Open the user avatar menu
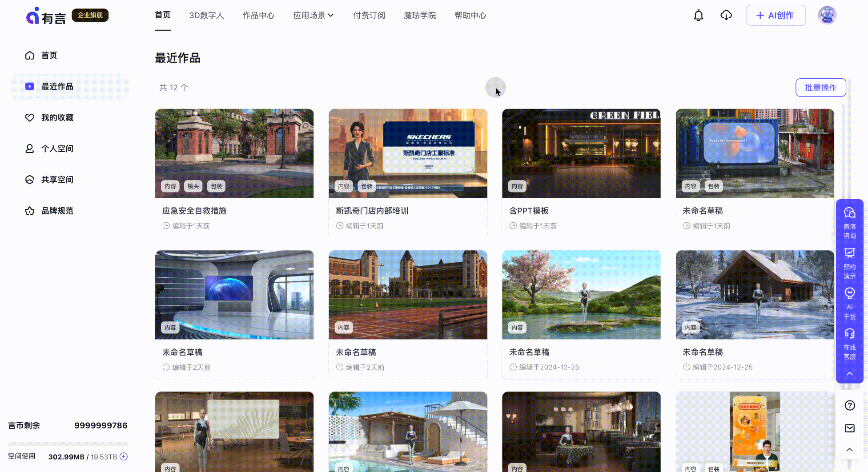868x472 pixels. pyautogui.click(x=827, y=16)
